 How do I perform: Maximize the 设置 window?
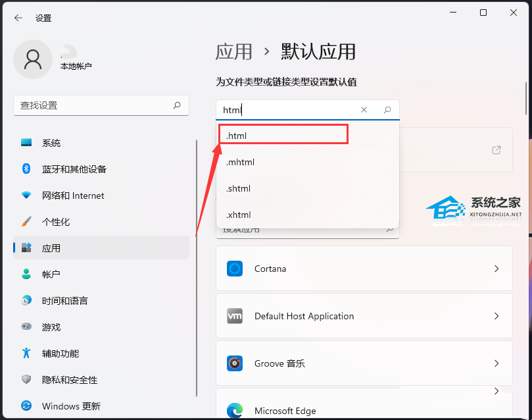click(x=483, y=13)
